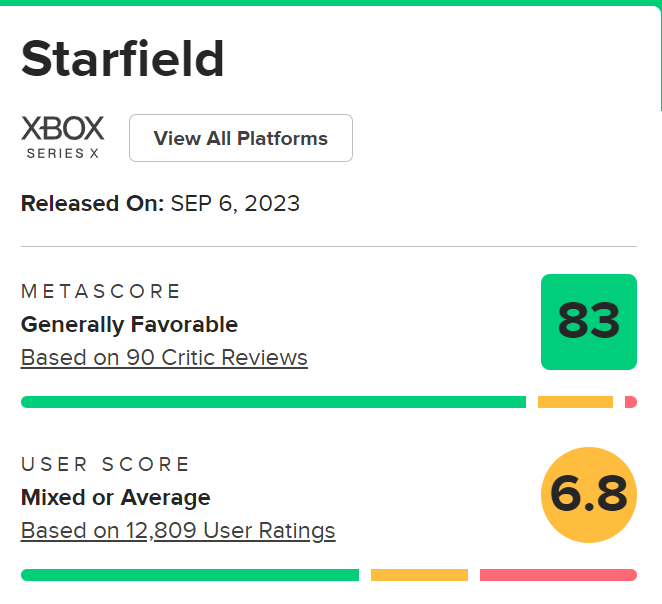Open the Based on 90 Critic Reviews link
662x604 pixels.
[x=164, y=358]
